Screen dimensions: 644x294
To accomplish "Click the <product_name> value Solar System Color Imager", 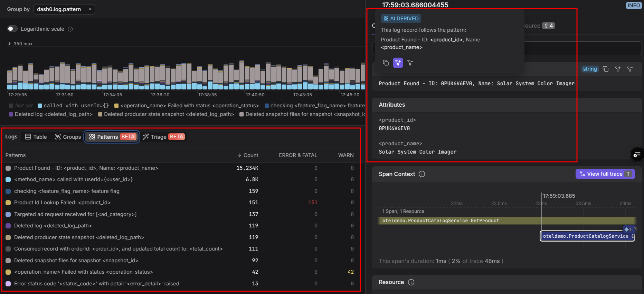I will (x=417, y=152).
